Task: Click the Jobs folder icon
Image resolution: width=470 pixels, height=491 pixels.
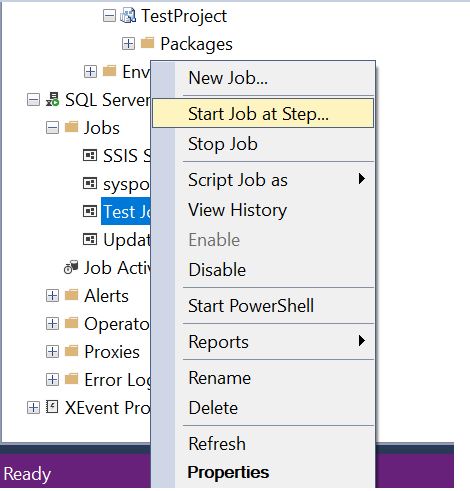Action: click(x=71, y=127)
